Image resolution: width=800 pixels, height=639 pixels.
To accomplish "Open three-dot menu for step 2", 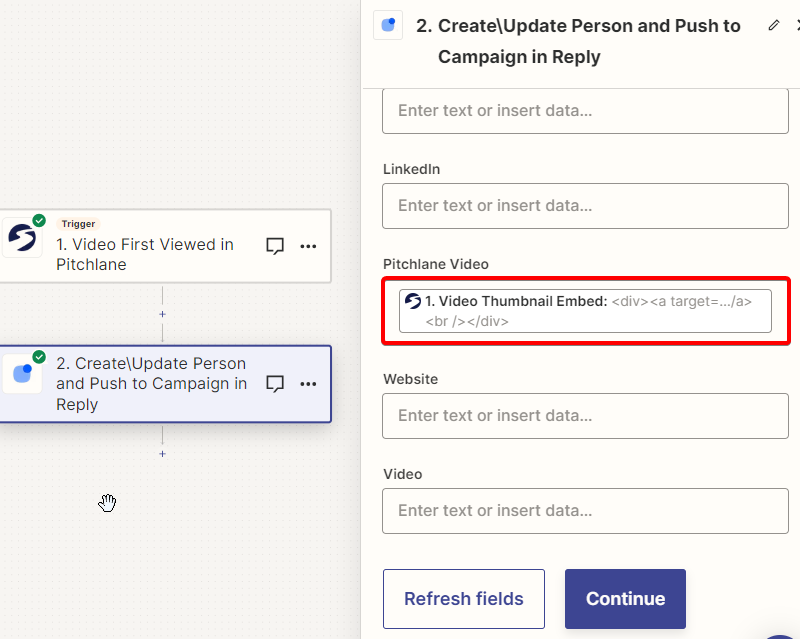I will click(308, 384).
